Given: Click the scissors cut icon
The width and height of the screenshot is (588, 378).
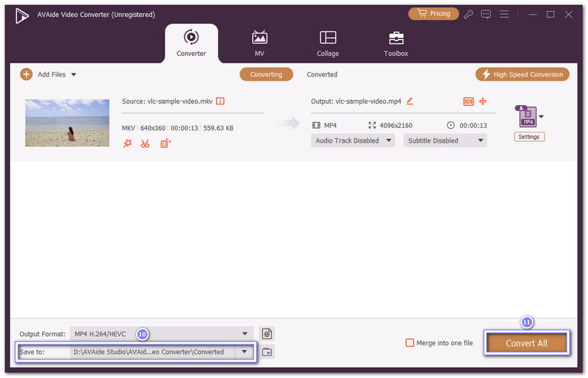Looking at the screenshot, I should [x=145, y=143].
